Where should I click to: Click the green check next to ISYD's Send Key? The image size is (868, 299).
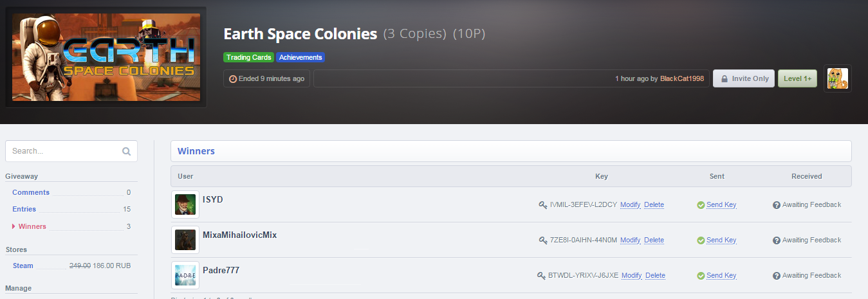(x=701, y=205)
